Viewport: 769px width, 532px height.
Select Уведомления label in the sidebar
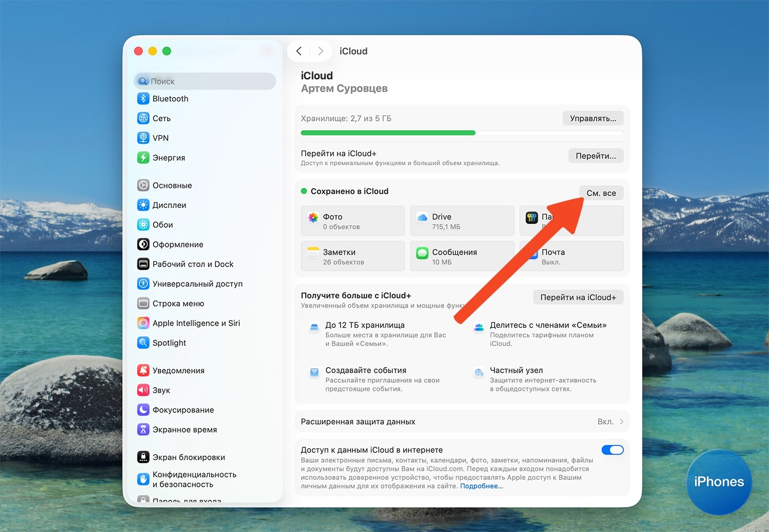(178, 371)
